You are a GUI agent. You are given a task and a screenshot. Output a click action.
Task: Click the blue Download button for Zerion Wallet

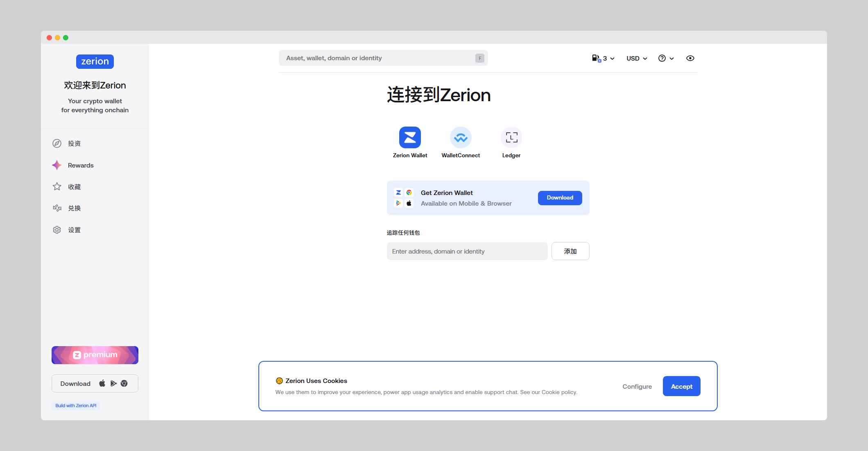560,198
